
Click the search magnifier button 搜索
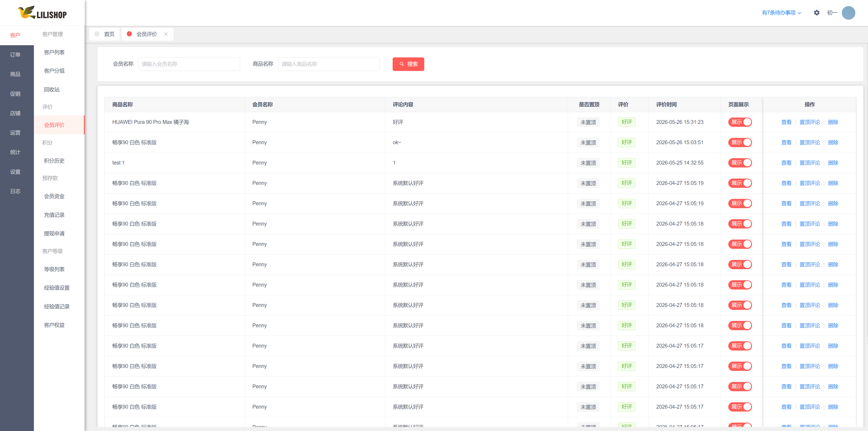tap(408, 64)
